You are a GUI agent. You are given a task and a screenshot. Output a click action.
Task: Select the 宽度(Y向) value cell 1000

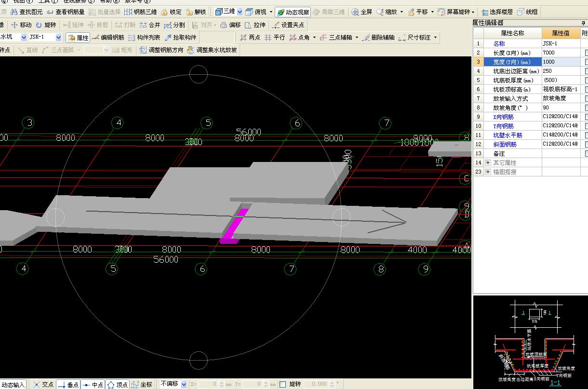point(561,62)
